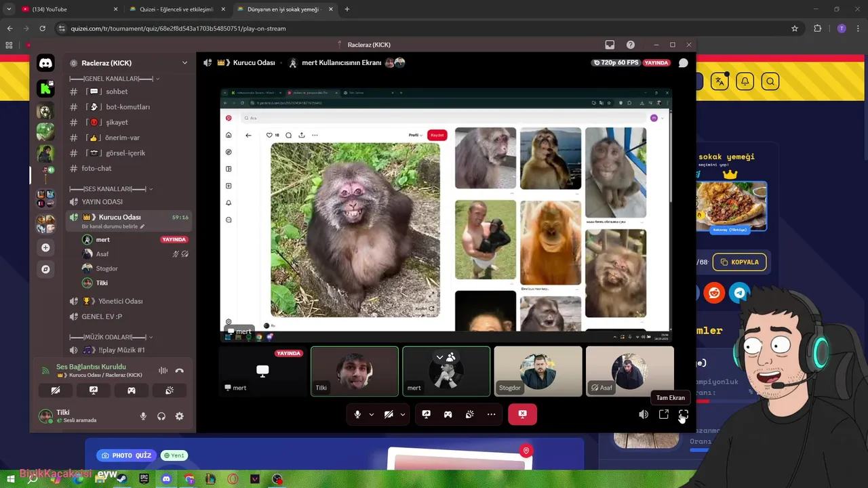This screenshot has width=868, height=488.
Task: Open a new Chrome tab
Action: click(x=347, y=9)
